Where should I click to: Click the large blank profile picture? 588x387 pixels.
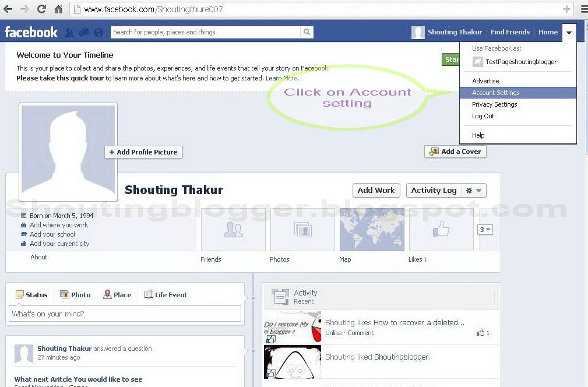[x=68, y=152]
